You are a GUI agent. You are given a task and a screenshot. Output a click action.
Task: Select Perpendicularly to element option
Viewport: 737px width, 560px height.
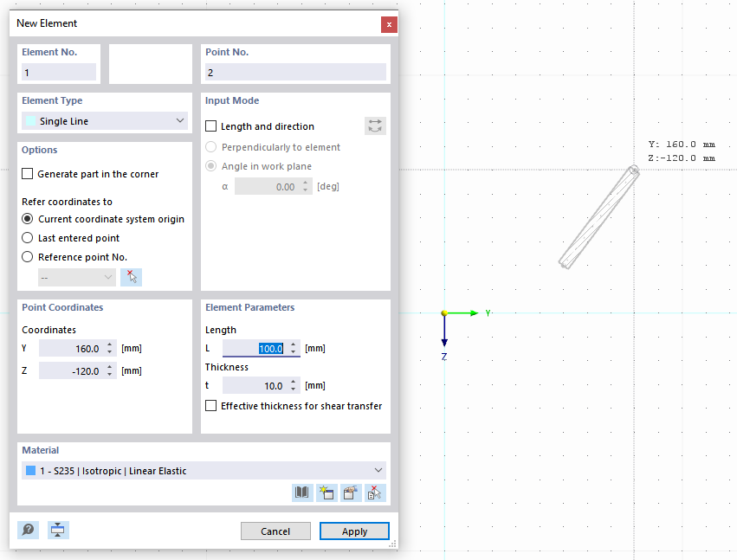[x=211, y=147]
